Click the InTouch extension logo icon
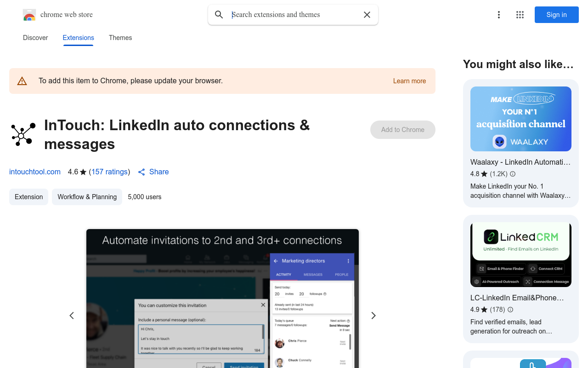This screenshot has height=368, width=588. pyautogui.click(x=23, y=134)
